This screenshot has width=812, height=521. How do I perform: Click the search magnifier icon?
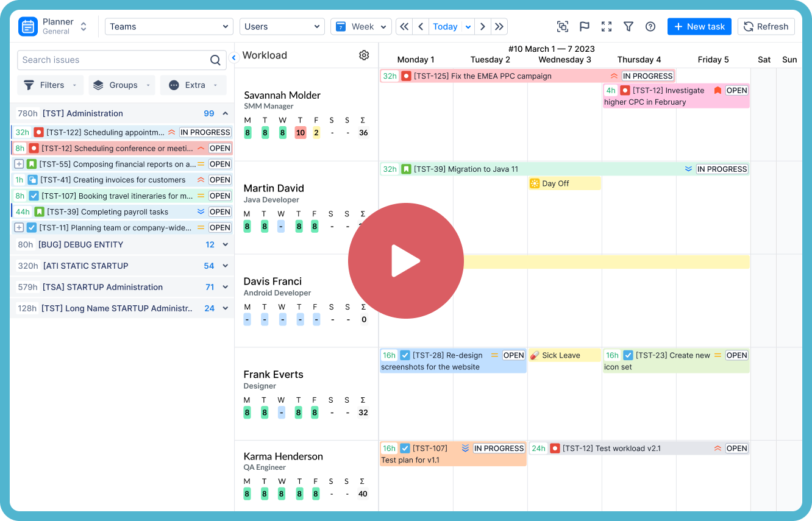click(x=215, y=60)
